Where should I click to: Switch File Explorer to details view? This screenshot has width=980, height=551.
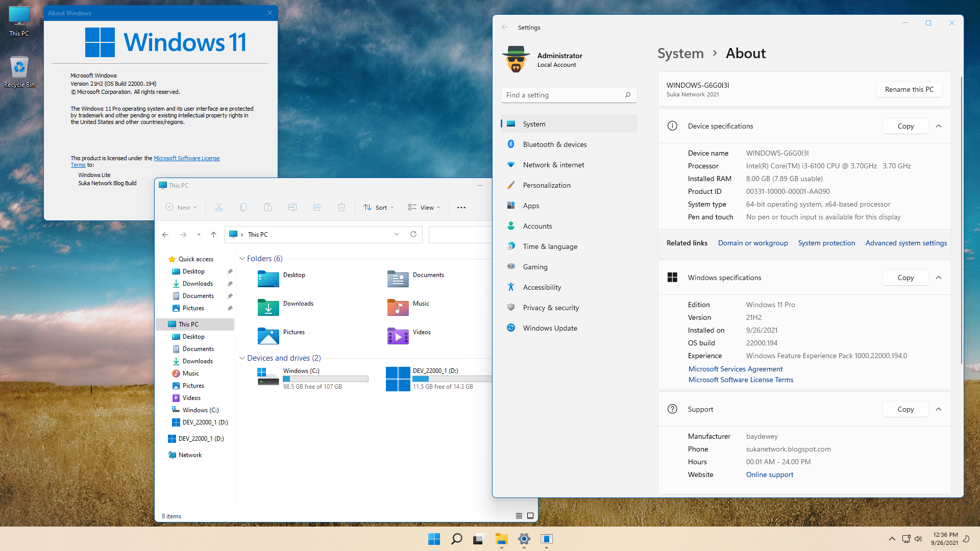[x=519, y=516]
